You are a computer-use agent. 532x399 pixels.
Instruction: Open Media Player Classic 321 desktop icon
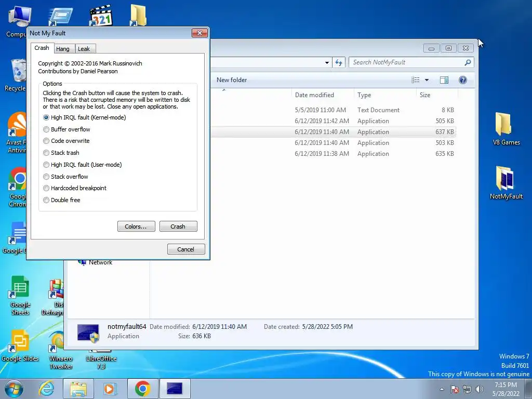tap(101, 15)
